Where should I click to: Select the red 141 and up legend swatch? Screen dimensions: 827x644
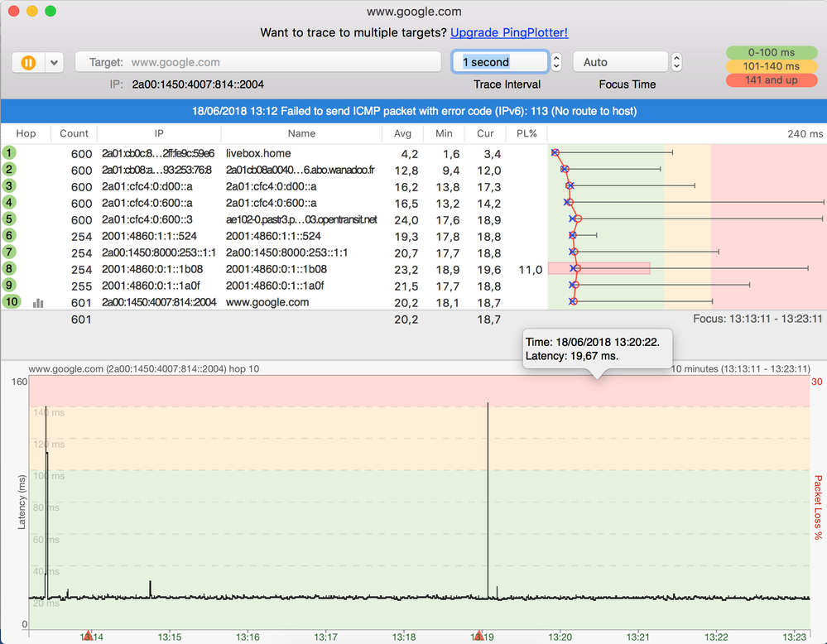(x=771, y=79)
